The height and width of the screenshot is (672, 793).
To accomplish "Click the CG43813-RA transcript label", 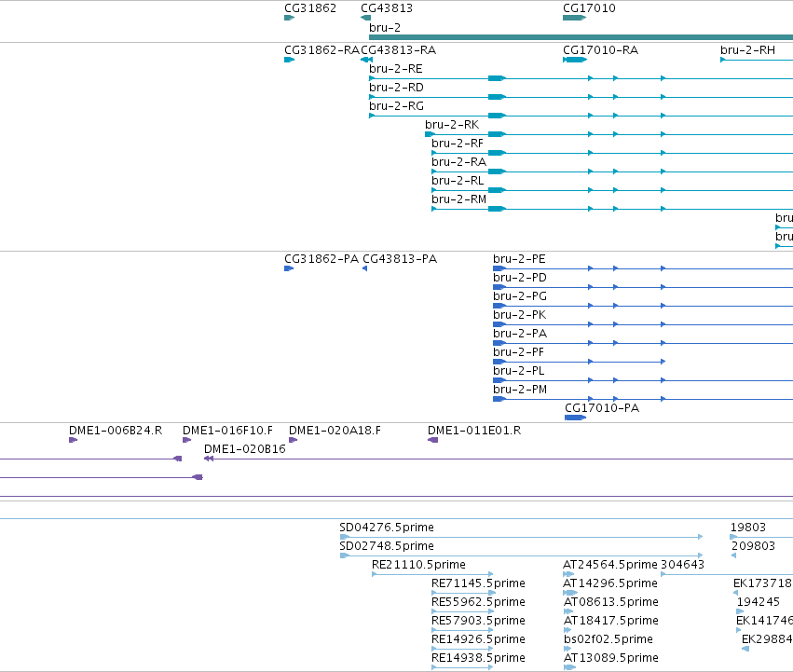I will pos(399,50).
